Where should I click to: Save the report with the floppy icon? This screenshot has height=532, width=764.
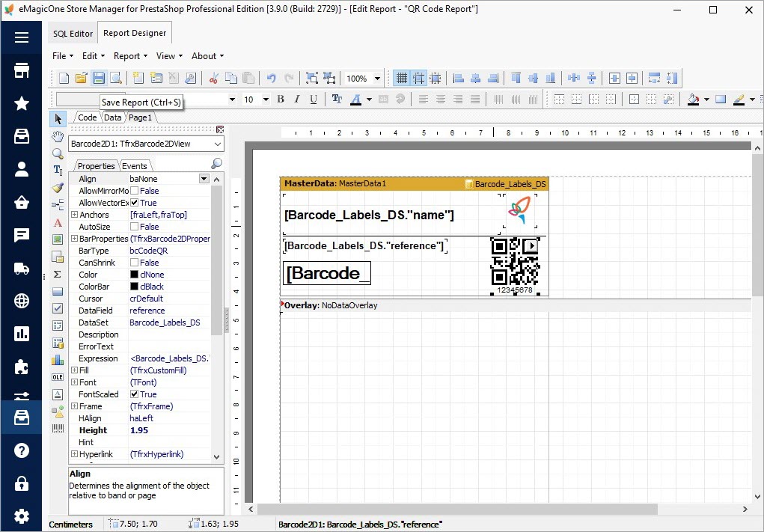[x=99, y=78]
